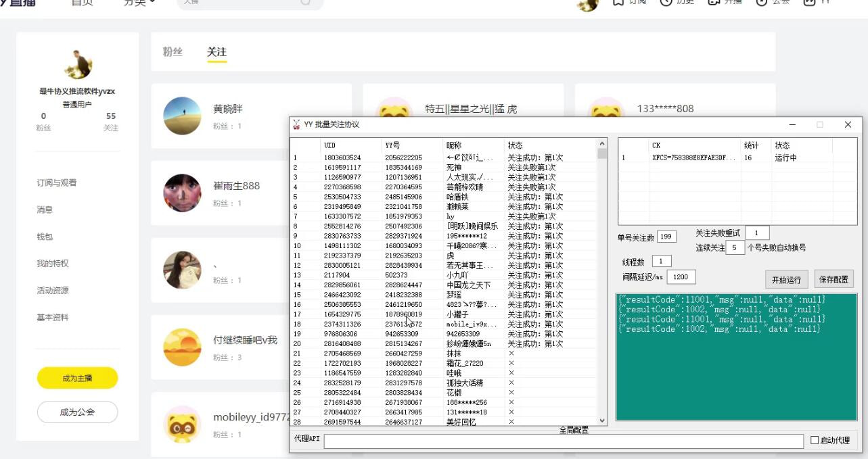
Task: Select the row with nickname 小濯子
Action: 444,314
